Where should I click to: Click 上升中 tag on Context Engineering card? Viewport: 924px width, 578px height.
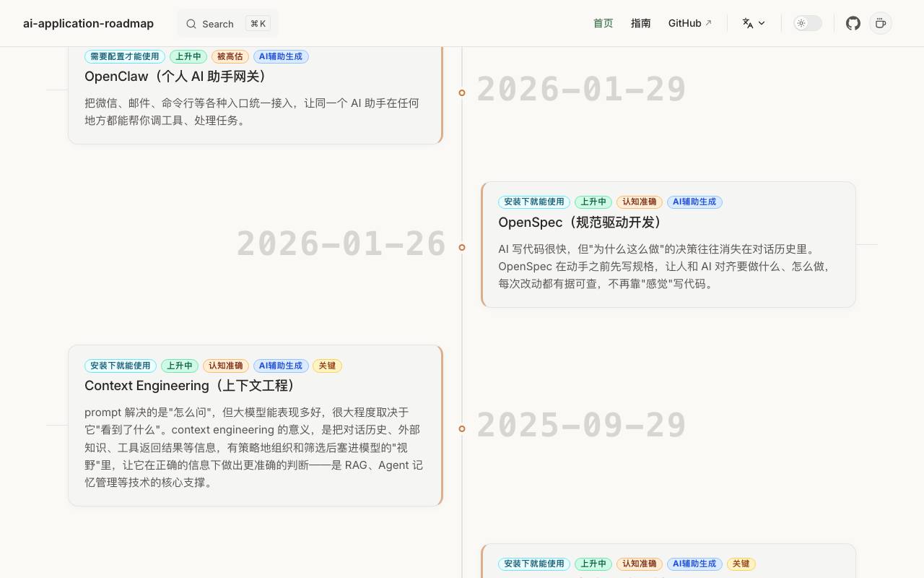(180, 366)
